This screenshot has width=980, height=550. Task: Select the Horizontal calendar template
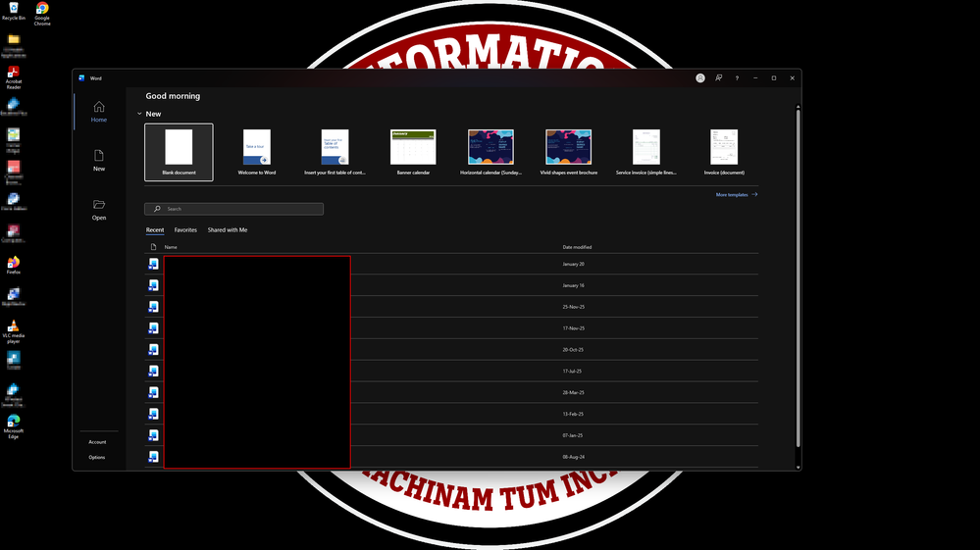[490, 152]
